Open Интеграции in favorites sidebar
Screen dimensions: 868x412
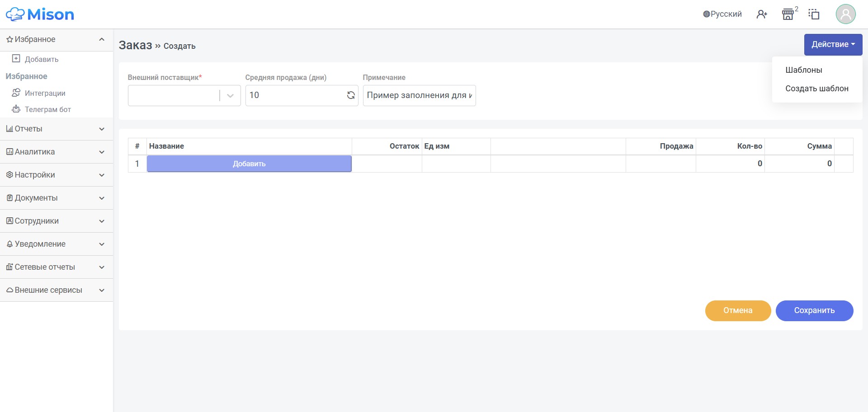45,93
